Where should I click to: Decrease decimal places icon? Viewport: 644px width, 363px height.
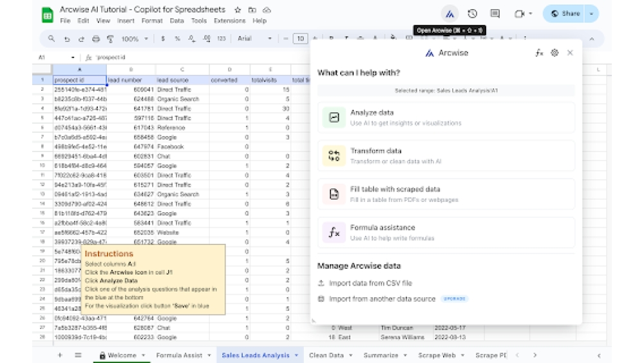[x=192, y=39]
